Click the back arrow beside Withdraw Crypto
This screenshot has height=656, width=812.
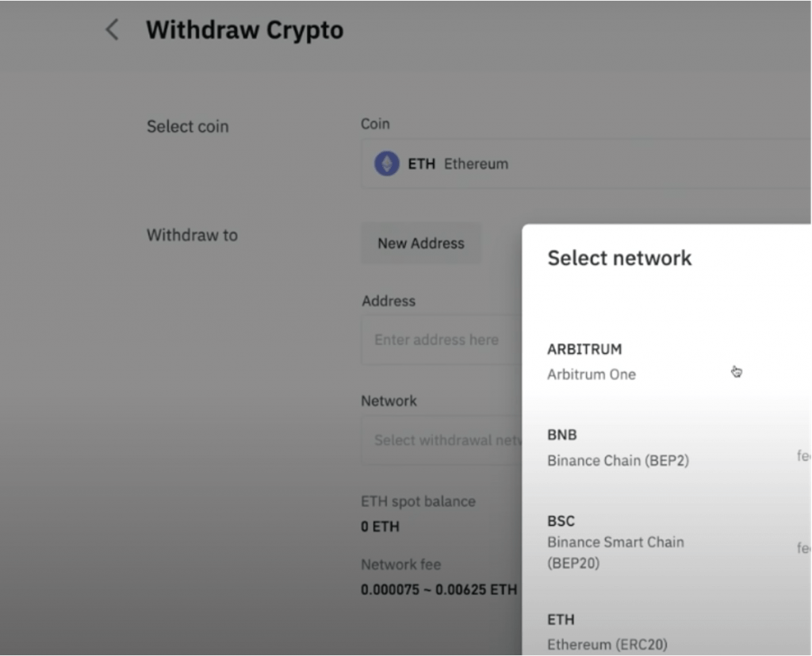pos(112,30)
